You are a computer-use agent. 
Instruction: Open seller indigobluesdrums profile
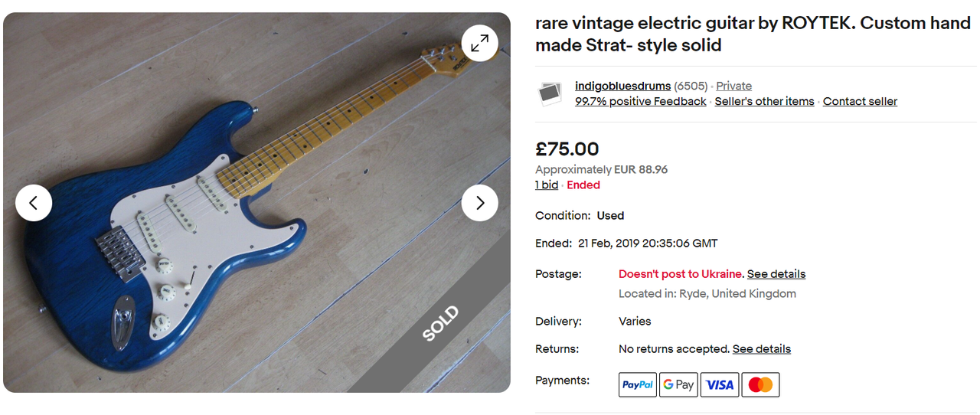pyautogui.click(x=622, y=86)
